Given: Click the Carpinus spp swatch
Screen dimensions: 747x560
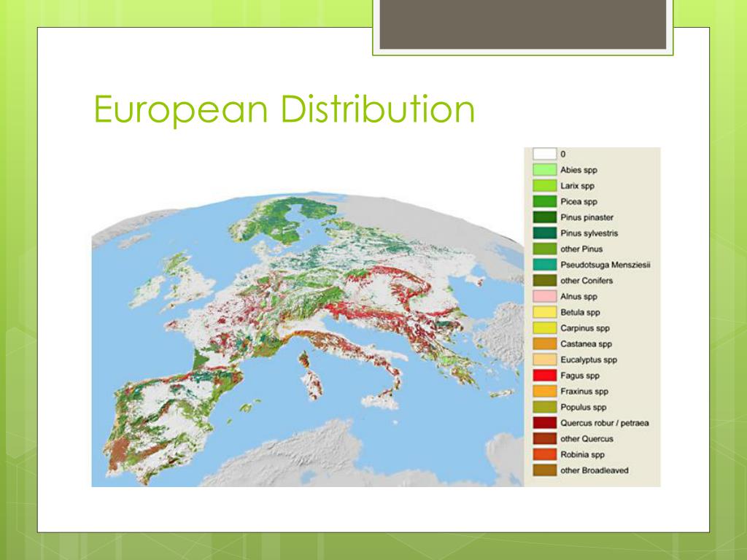Looking at the screenshot, I should (x=544, y=327).
